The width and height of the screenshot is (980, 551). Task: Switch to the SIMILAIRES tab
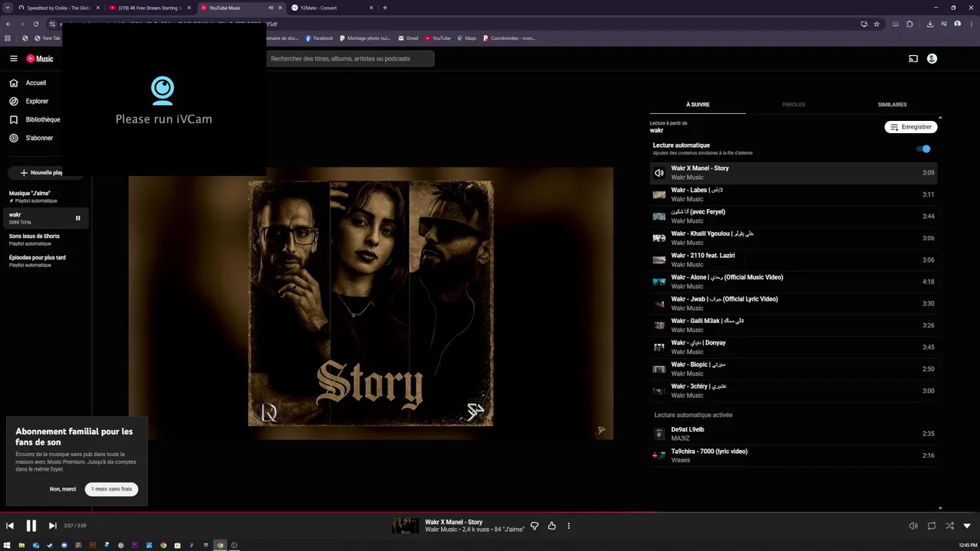coord(892,104)
